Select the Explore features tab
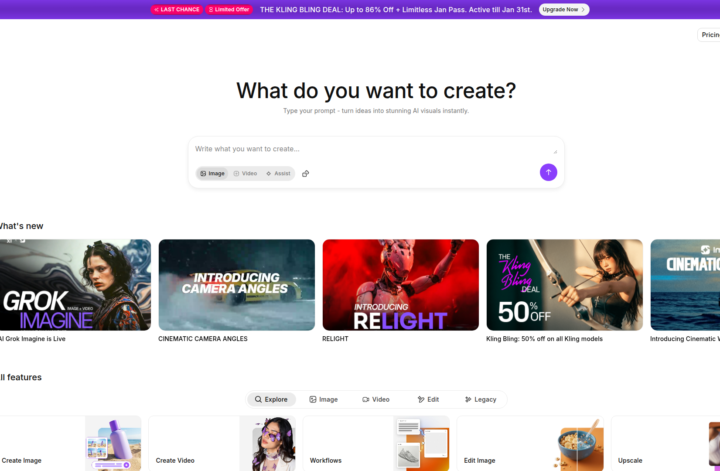 pos(271,399)
